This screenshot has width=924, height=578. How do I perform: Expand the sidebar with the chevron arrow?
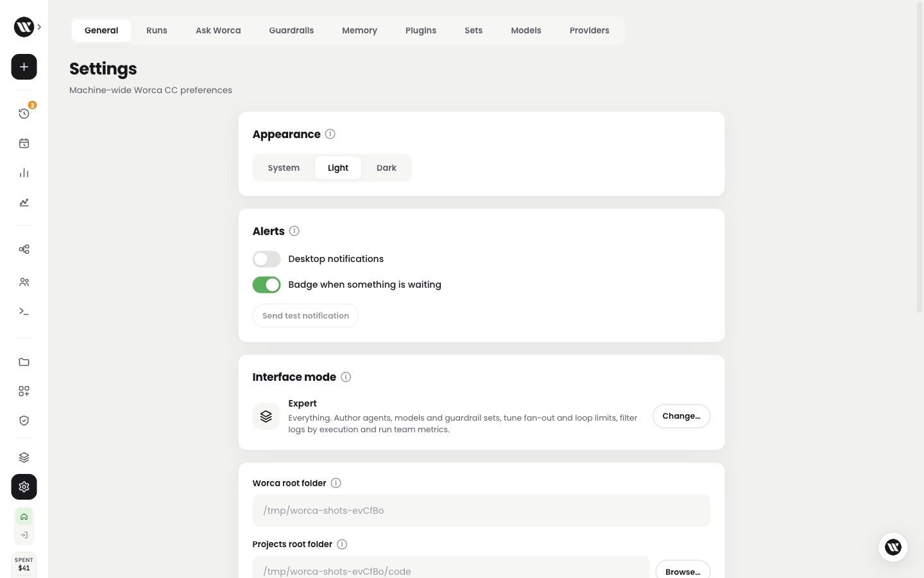[40, 27]
